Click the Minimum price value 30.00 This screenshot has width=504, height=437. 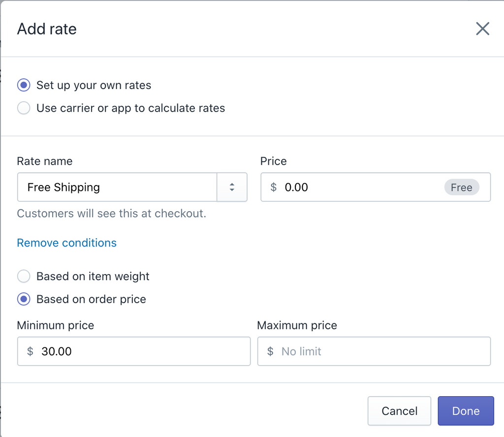coord(56,351)
